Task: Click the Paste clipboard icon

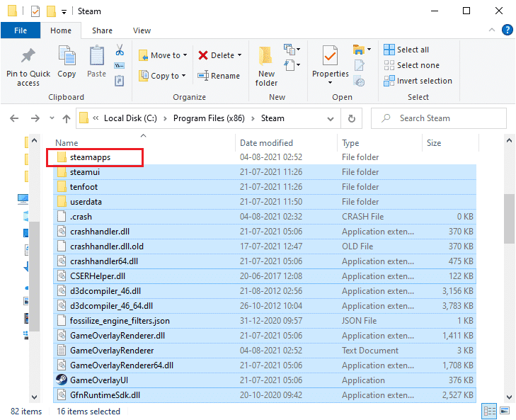Action: 96,55
